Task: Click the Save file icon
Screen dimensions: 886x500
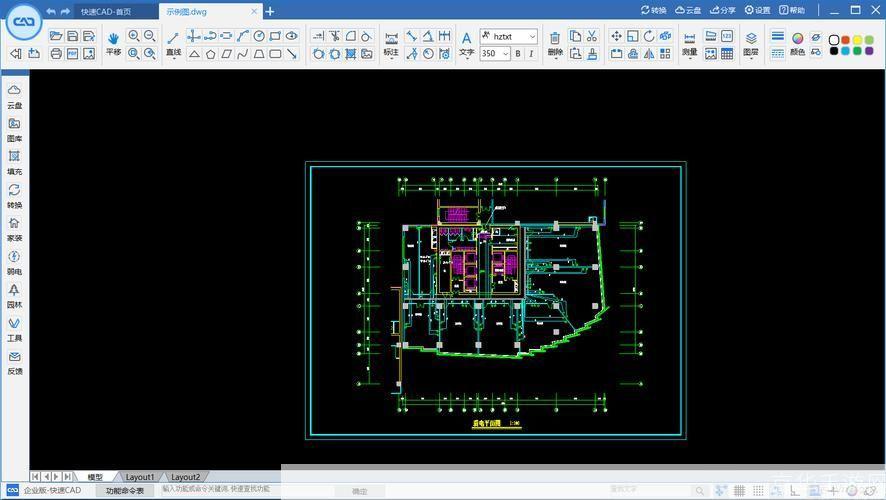Action: click(x=72, y=36)
